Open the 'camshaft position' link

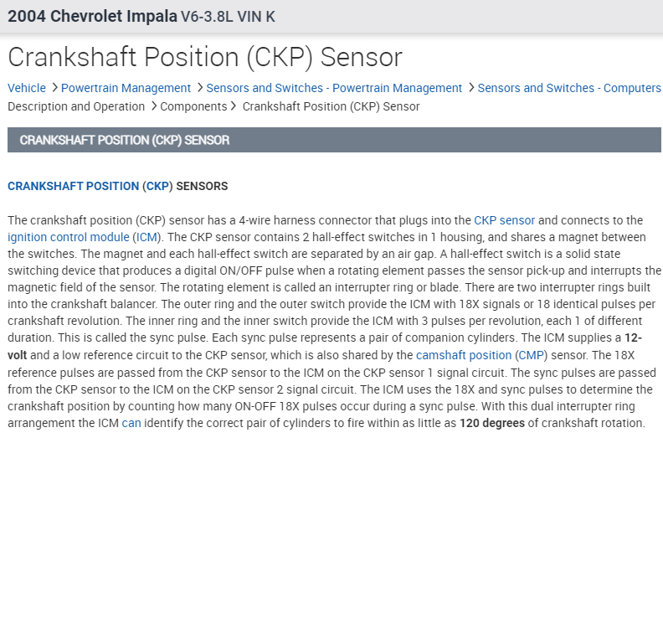pos(464,355)
